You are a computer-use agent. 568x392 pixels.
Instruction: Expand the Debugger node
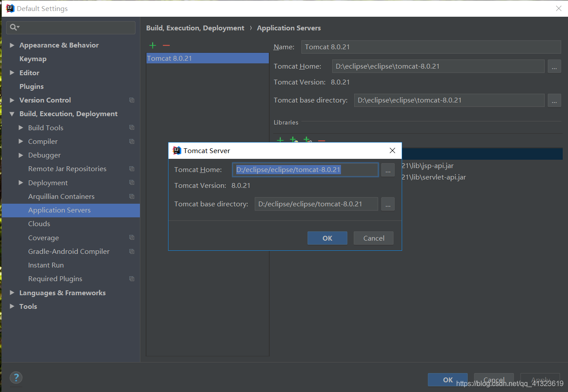click(x=21, y=155)
